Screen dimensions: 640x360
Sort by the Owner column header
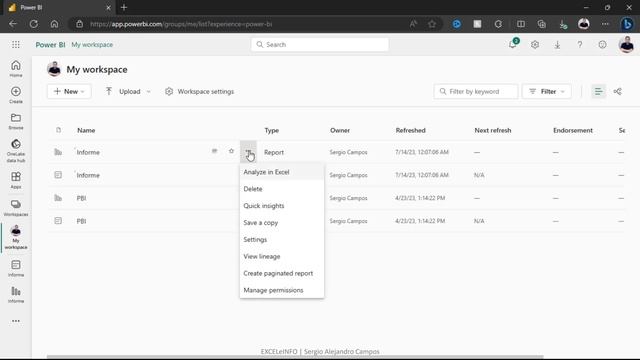pos(340,130)
